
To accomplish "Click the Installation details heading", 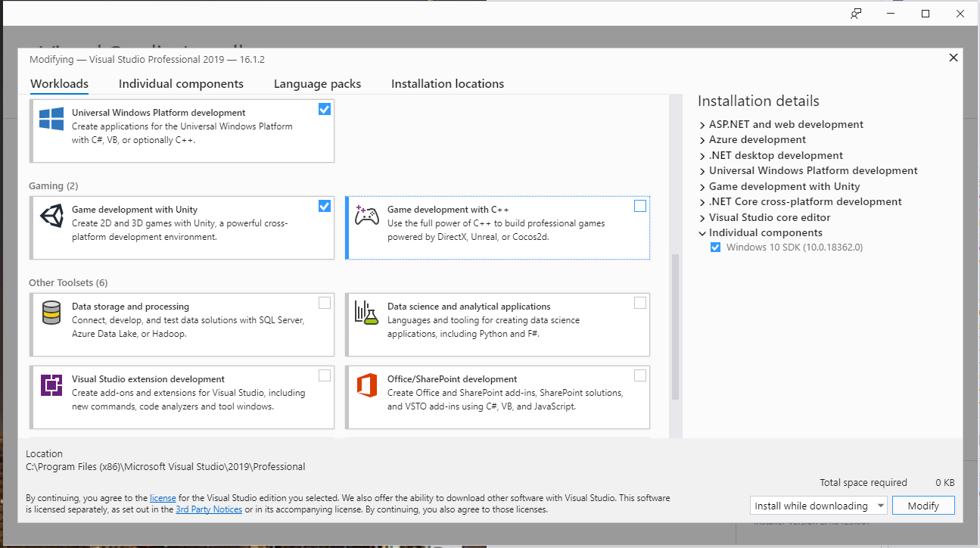I will coord(758,101).
